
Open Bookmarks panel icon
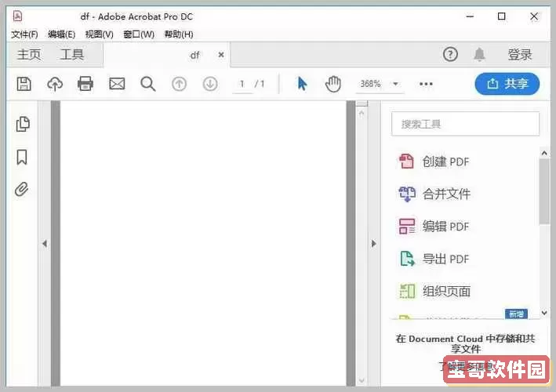[x=22, y=157]
